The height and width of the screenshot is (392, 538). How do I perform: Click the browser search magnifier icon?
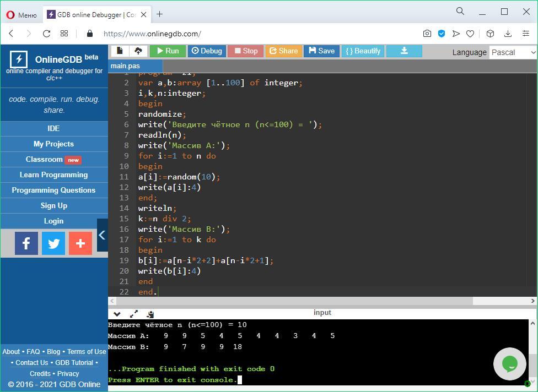click(460, 12)
